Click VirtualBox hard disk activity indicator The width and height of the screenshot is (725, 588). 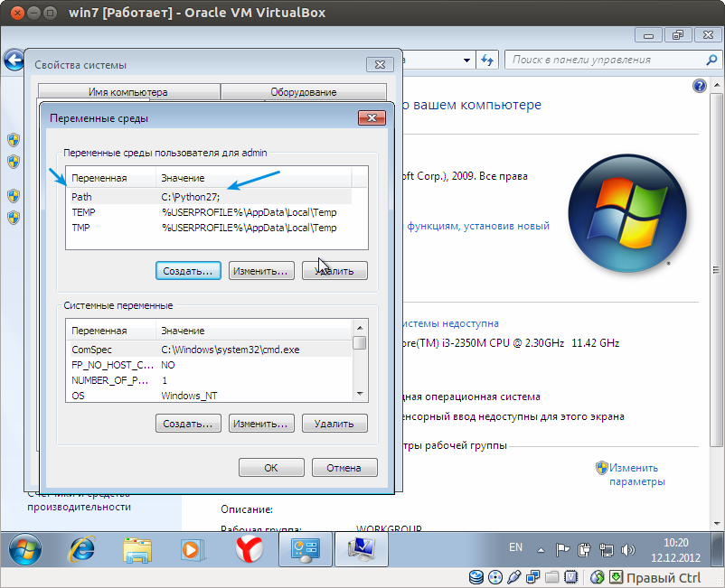476,577
